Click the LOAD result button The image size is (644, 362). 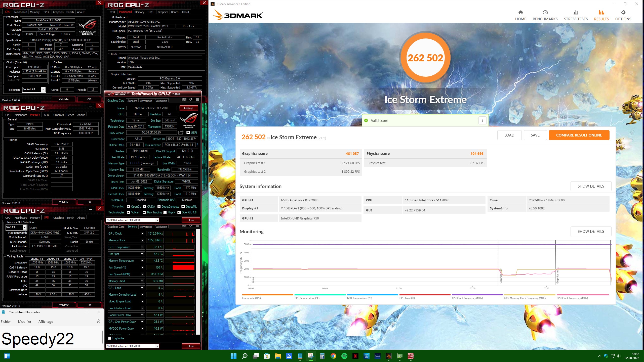pos(509,135)
